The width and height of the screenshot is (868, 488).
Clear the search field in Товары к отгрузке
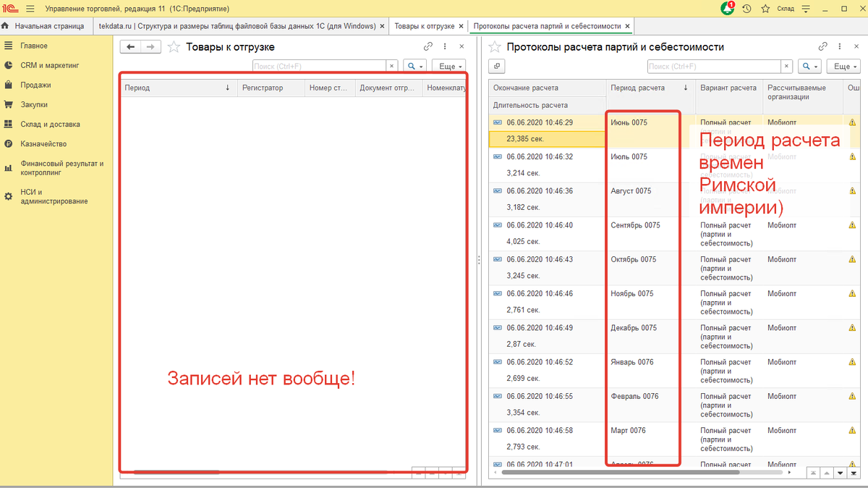392,66
